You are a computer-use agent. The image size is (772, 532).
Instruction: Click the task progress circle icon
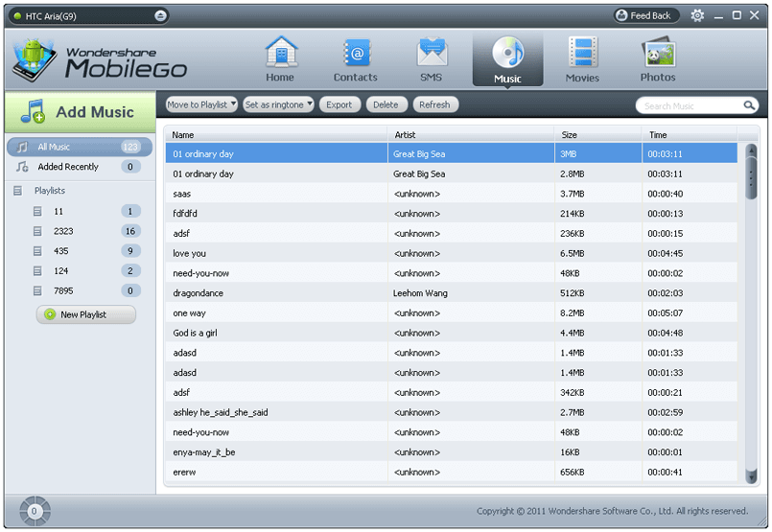pos(35,511)
